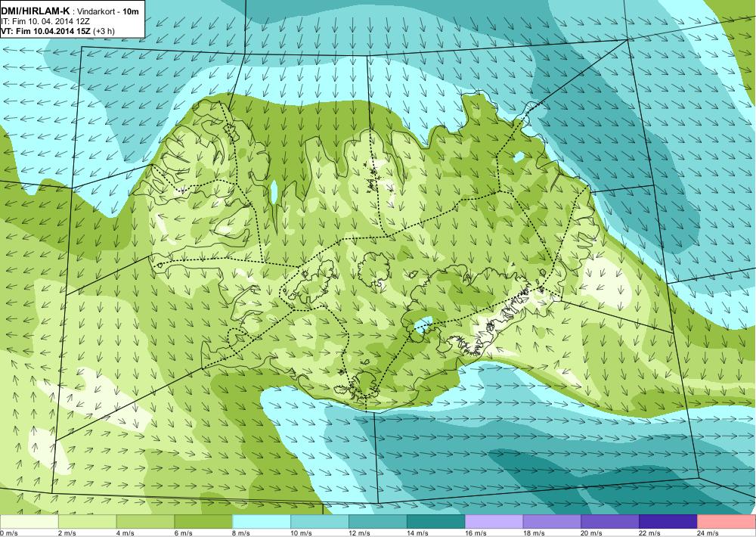Choose the dark indigo swatch starting at 22 m/s
This screenshot has width=756, height=537.
click(x=668, y=522)
